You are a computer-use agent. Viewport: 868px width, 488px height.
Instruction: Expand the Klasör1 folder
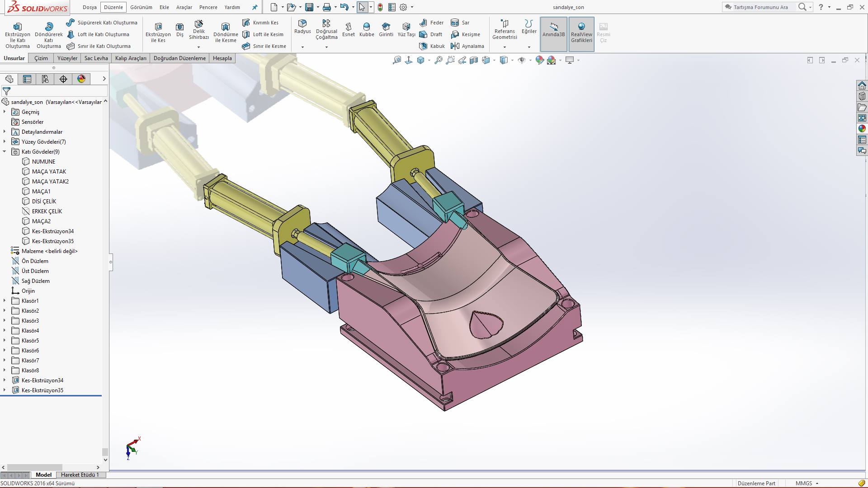tap(5, 300)
